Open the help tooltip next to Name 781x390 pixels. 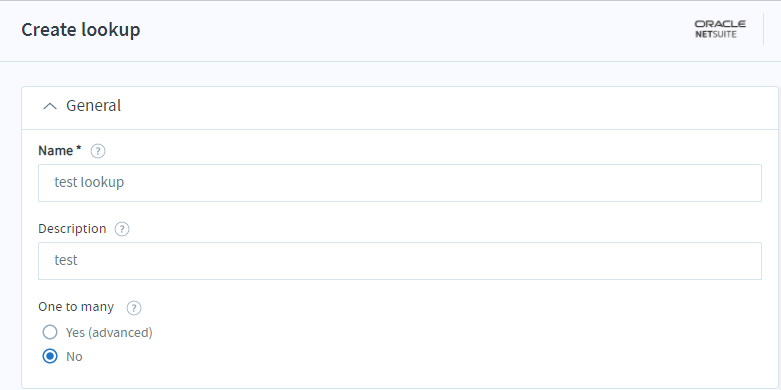pos(98,151)
